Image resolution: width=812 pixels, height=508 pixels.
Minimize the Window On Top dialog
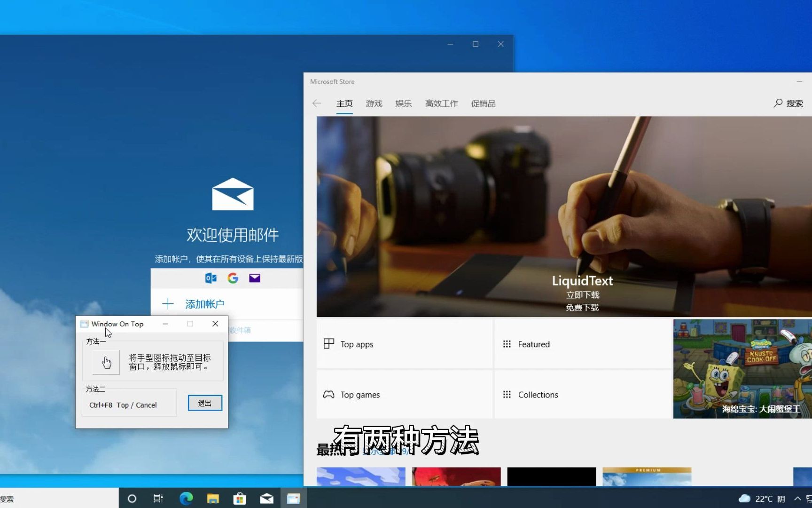click(165, 324)
